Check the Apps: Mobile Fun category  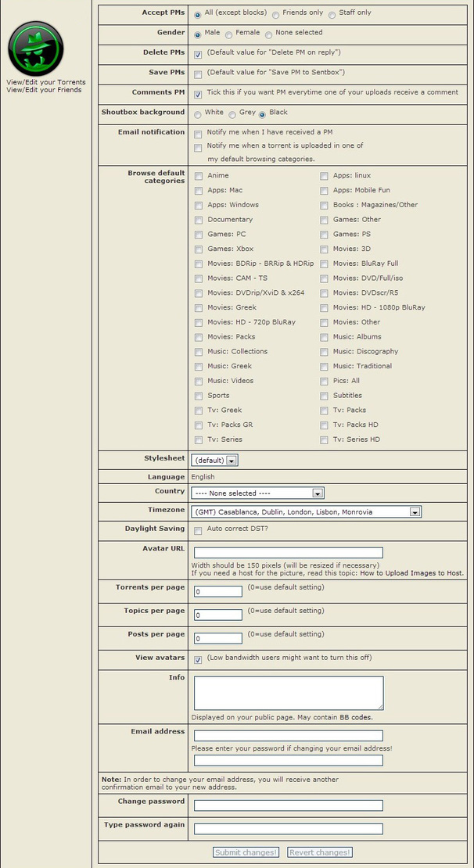pyautogui.click(x=324, y=191)
